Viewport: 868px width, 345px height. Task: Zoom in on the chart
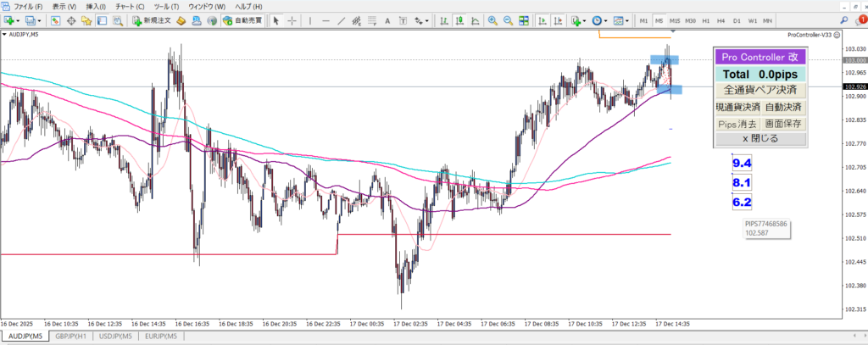(492, 20)
